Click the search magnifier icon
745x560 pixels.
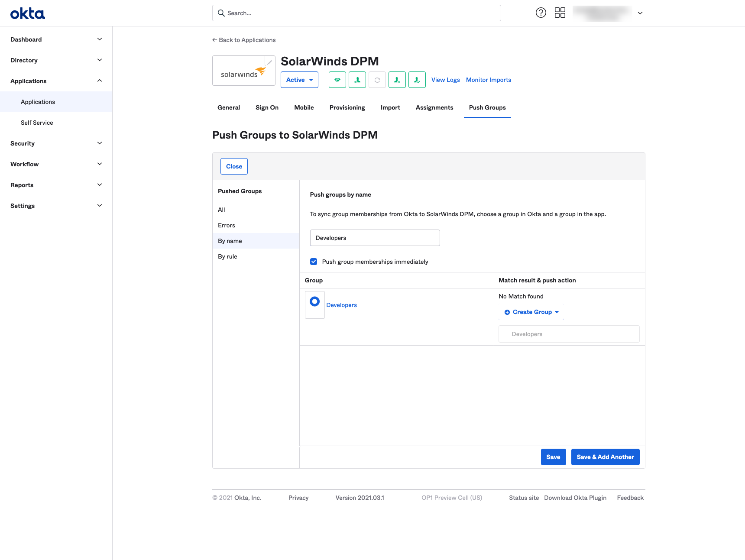[x=221, y=13]
